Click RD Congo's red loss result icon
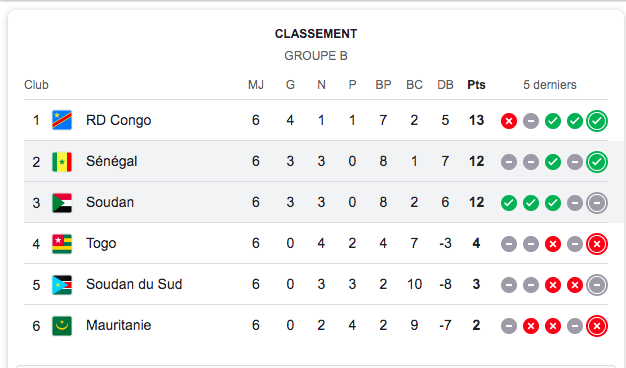Image resolution: width=626 pixels, height=368 pixels. click(509, 121)
